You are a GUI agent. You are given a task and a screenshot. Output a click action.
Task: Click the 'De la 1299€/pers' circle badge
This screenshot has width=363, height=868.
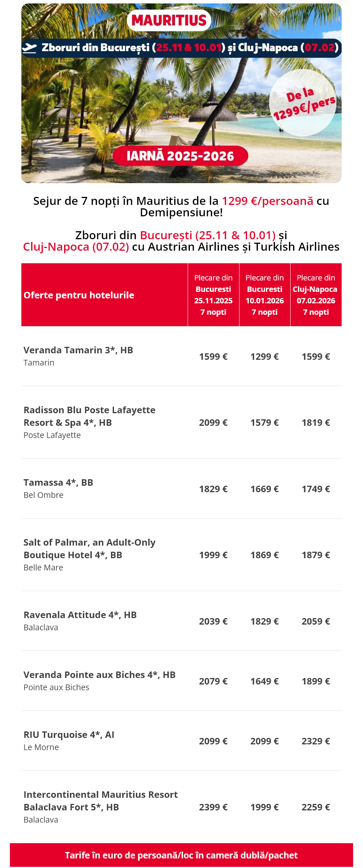pyautogui.click(x=303, y=103)
